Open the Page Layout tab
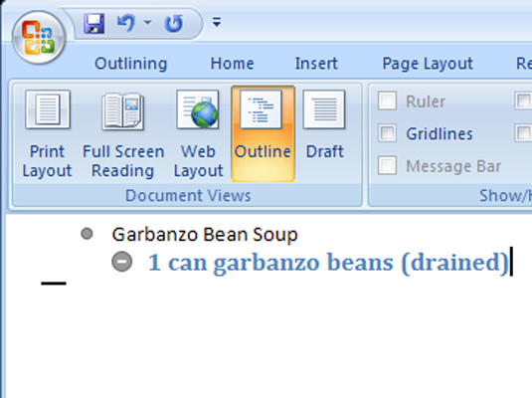This screenshot has width=532, height=398. pos(428,64)
